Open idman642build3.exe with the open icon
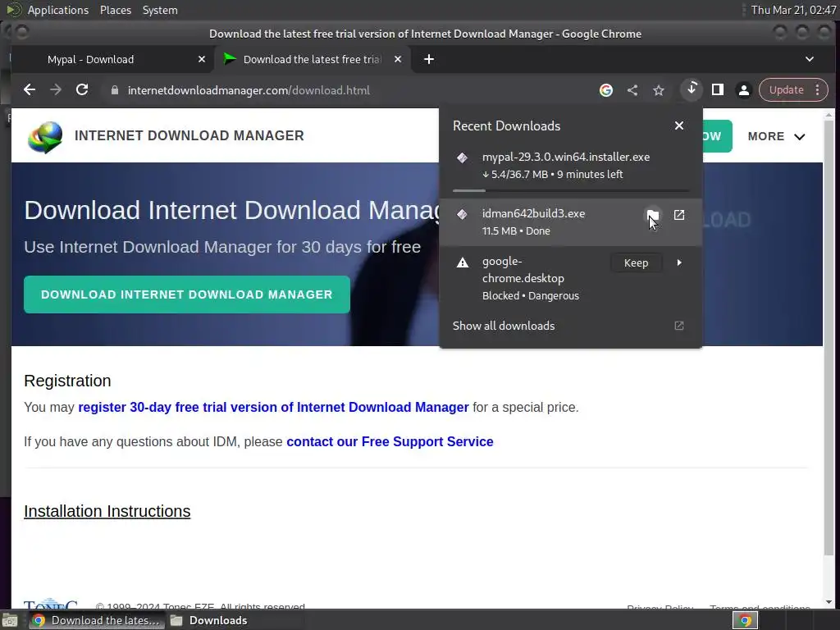Viewport: 840px width, 630px height. coord(678,215)
